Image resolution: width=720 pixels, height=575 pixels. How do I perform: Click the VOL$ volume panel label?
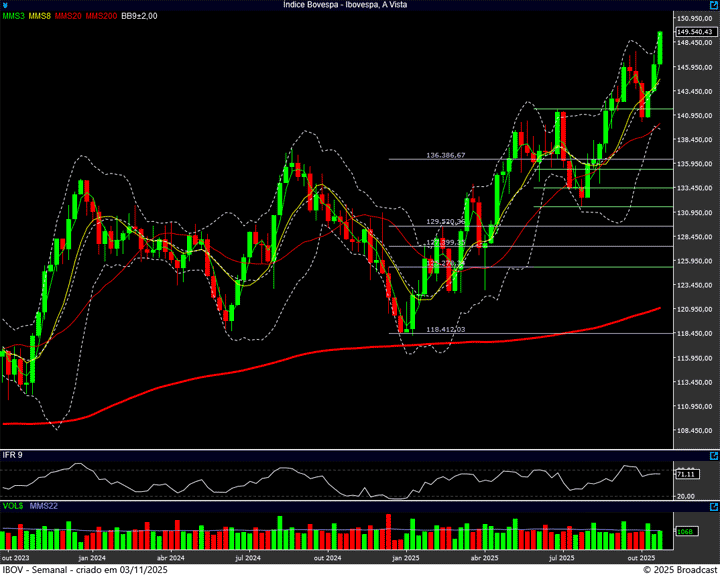click(x=13, y=506)
